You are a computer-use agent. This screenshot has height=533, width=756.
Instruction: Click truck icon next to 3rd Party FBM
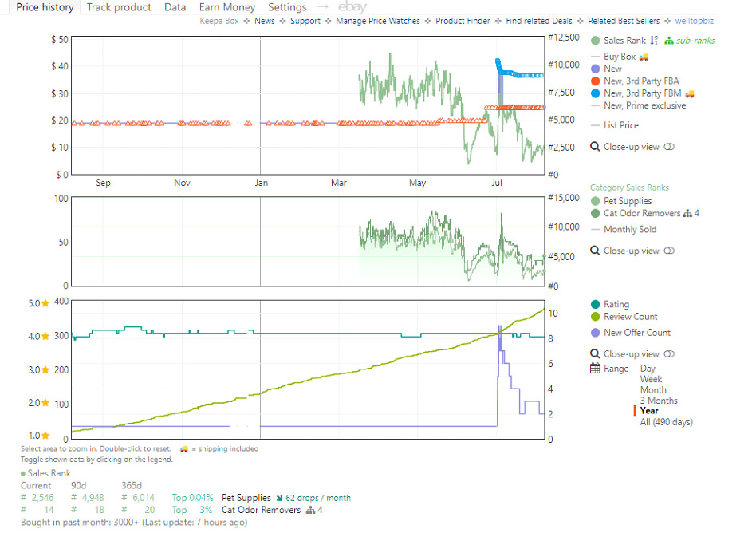click(x=691, y=93)
